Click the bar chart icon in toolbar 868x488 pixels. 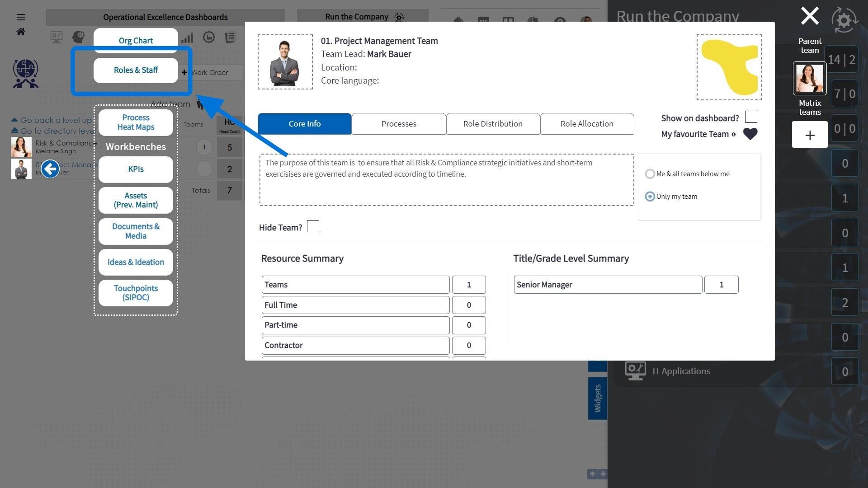187,38
